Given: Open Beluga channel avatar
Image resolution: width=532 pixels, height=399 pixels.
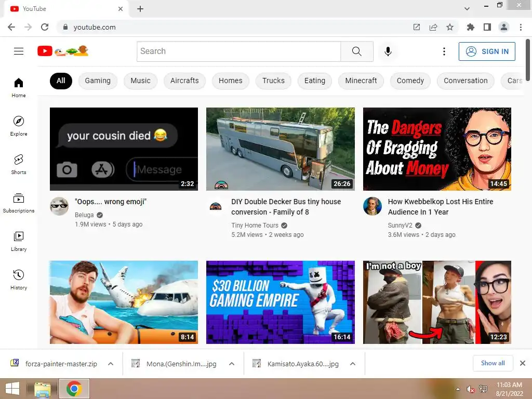Looking at the screenshot, I should (59, 206).
